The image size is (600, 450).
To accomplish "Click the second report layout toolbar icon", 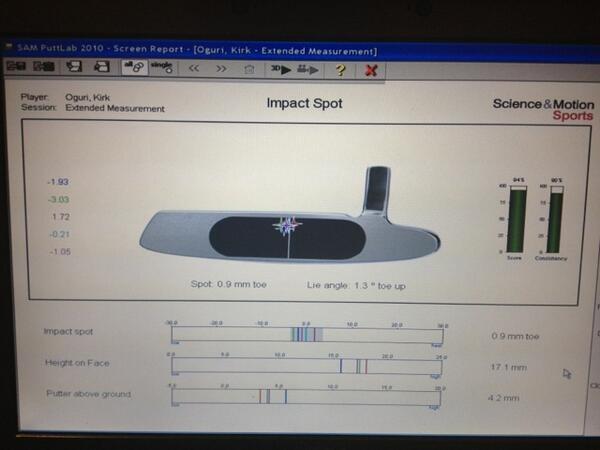I will coord(43,66).
